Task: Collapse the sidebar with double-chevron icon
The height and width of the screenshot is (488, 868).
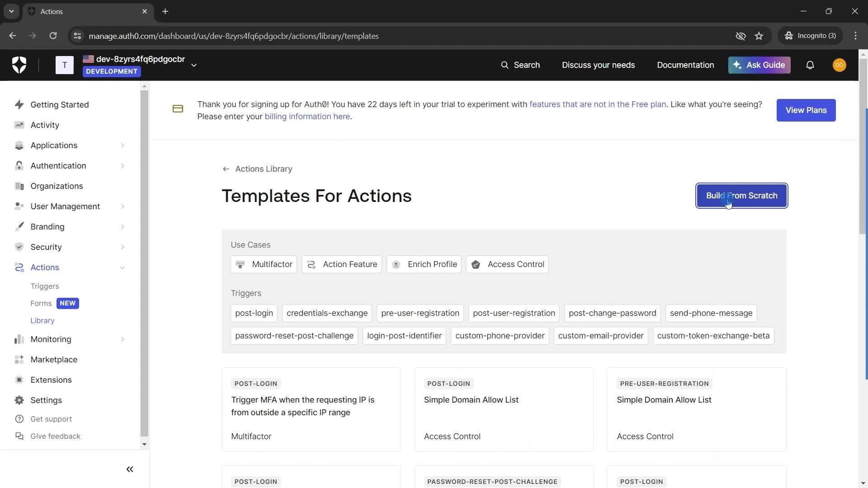Action: 130,469
